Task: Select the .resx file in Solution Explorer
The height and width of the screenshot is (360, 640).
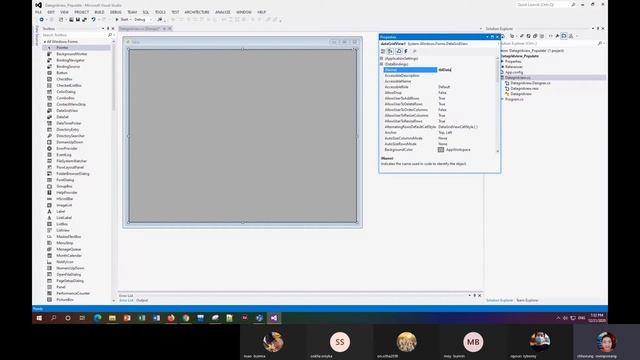Action: (524, 88)
